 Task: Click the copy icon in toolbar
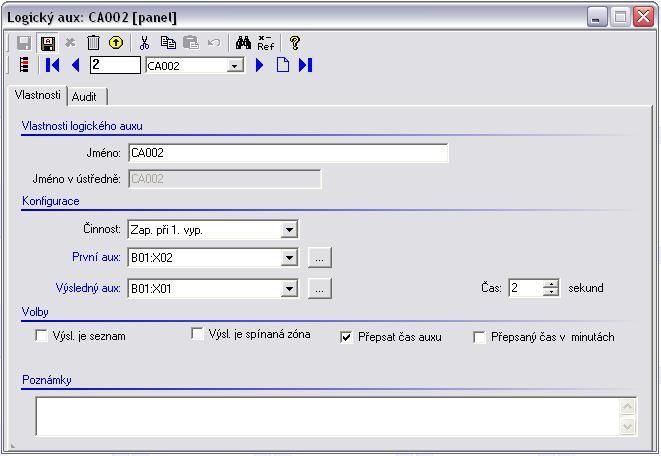click(168, 43)
